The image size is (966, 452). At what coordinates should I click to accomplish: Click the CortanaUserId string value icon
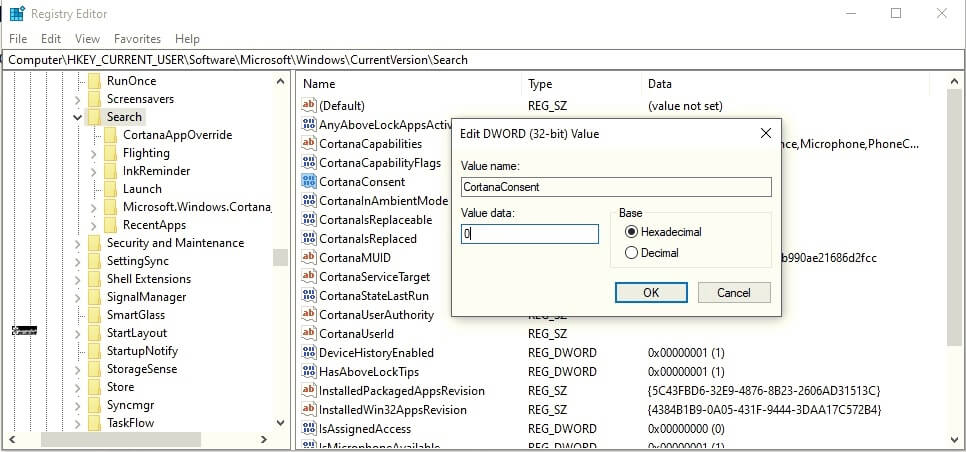pos(309,334)
